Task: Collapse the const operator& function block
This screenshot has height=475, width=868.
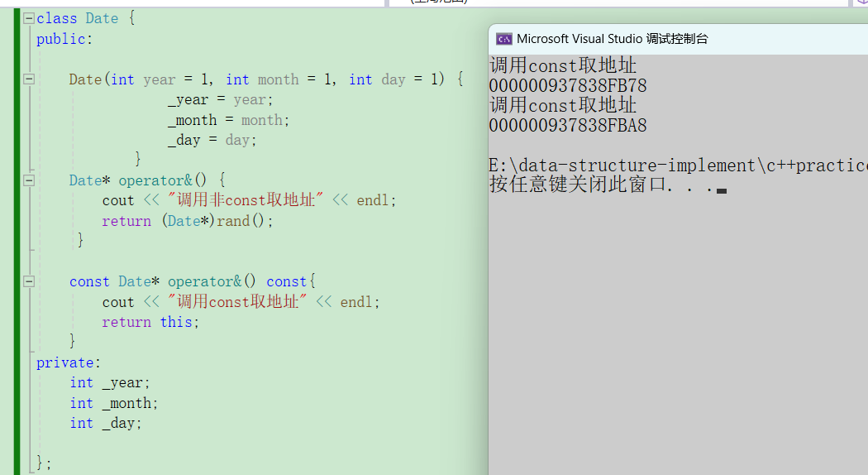Action: (x=29, y=281)
